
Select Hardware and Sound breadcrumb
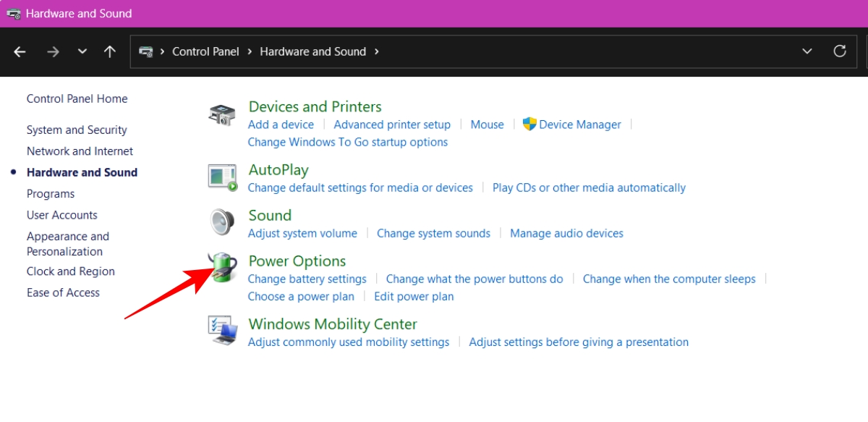pyautogui.click(x=313, y=51)
